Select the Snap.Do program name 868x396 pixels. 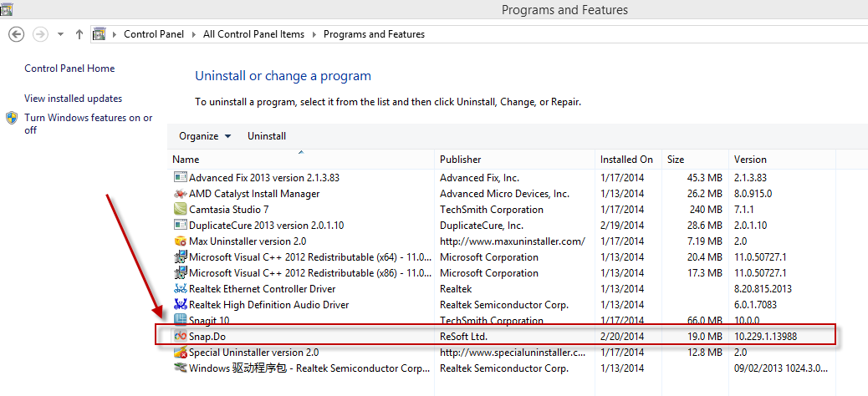point(207,337)
